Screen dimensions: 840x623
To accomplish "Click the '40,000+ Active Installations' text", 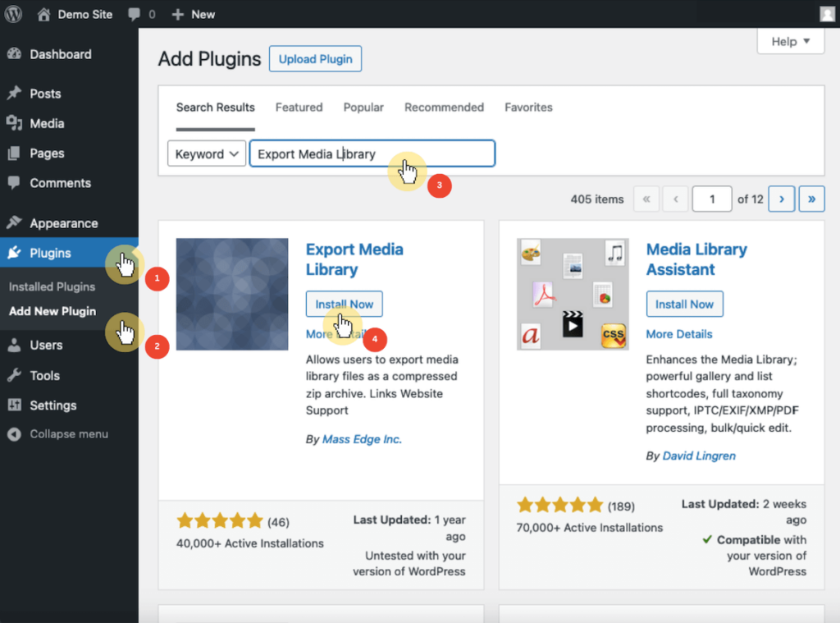I will tap(249, 543).
